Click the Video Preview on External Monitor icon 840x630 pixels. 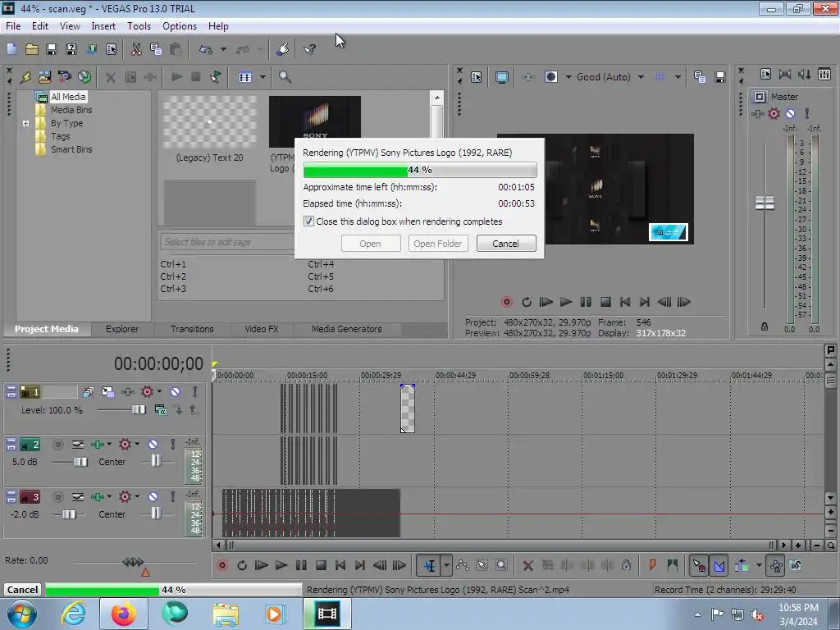click(x=501, y=77)
